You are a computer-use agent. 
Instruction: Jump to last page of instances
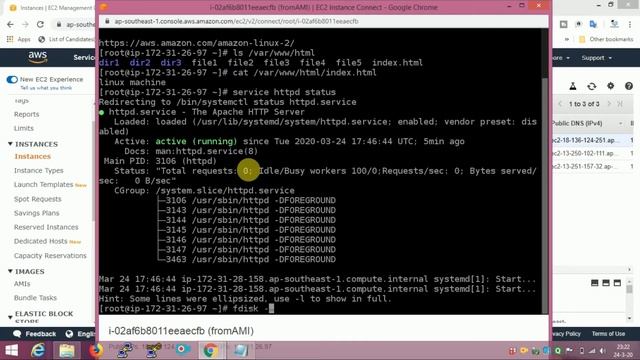click(x=620, y=104)
